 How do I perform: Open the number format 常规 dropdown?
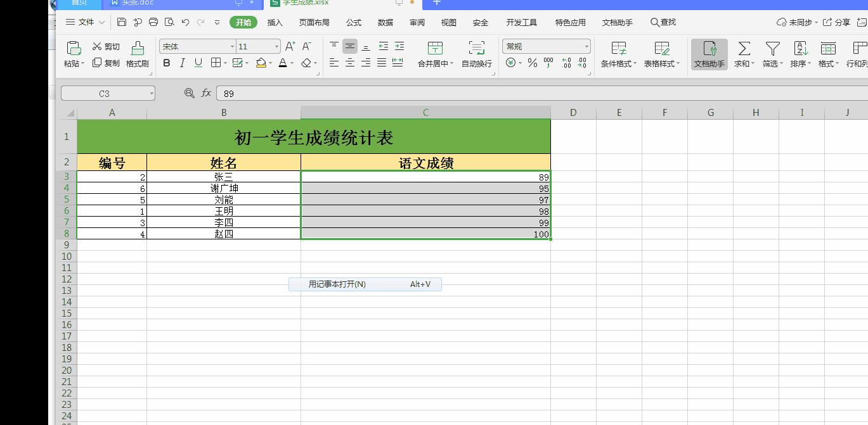(586, 46)
